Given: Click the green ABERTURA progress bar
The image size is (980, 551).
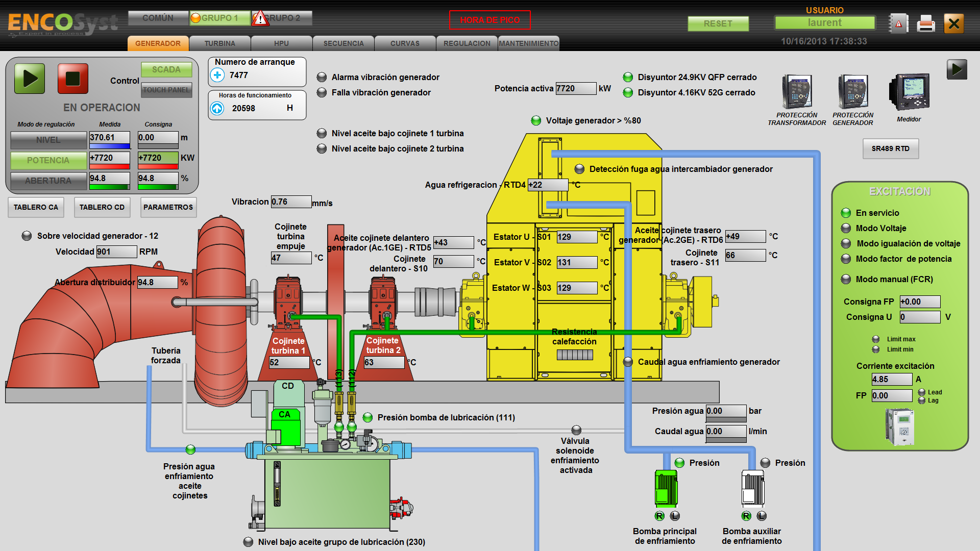Looking at the screenshot, I should pos(110,188).
